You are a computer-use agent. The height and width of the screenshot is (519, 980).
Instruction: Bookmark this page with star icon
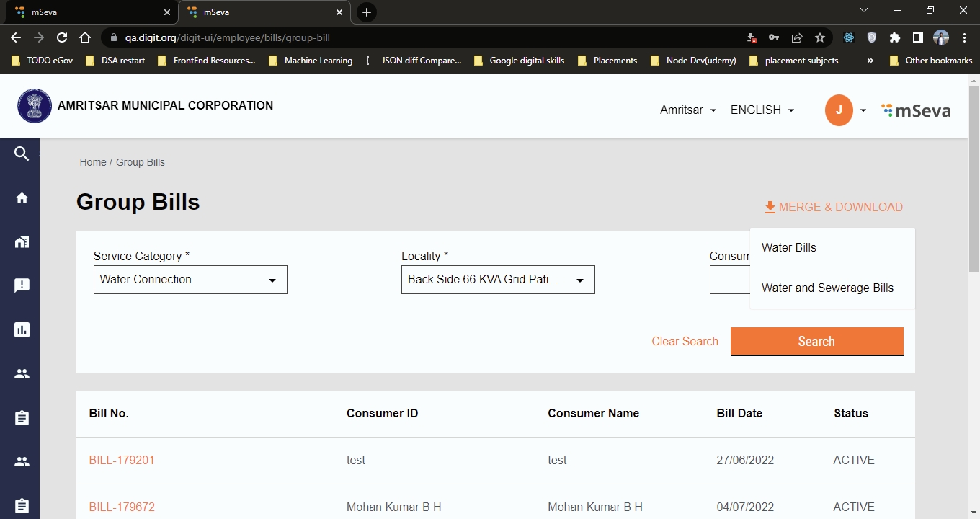click(820, 37)
